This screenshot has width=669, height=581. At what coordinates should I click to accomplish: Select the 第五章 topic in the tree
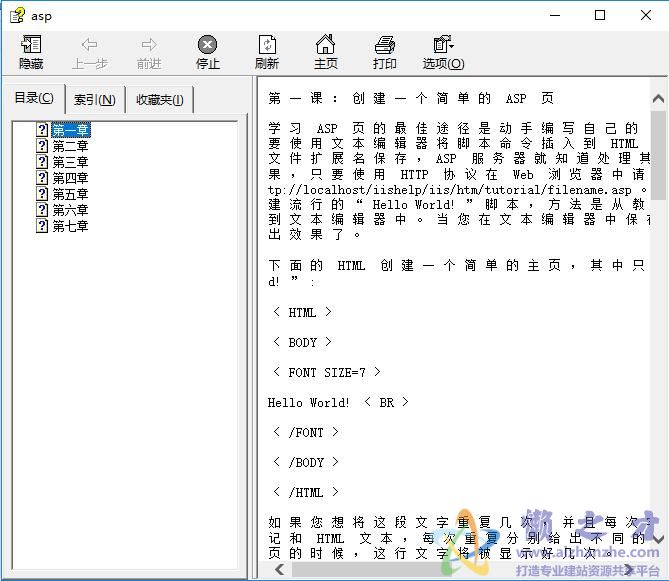[70, 195]
